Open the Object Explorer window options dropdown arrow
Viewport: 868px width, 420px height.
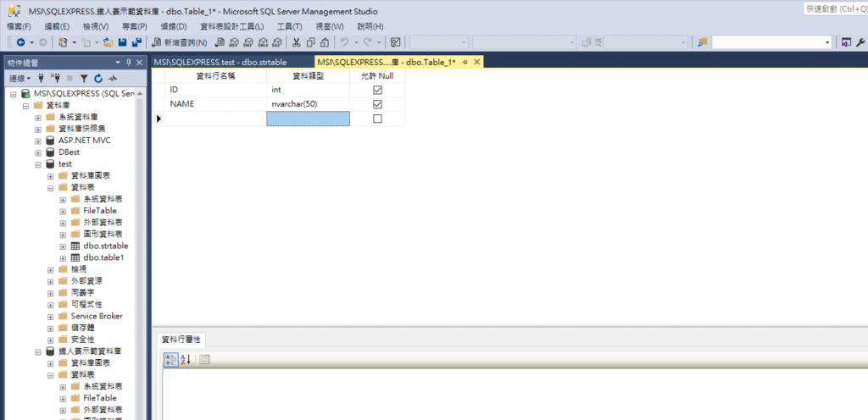coord(118,63)
